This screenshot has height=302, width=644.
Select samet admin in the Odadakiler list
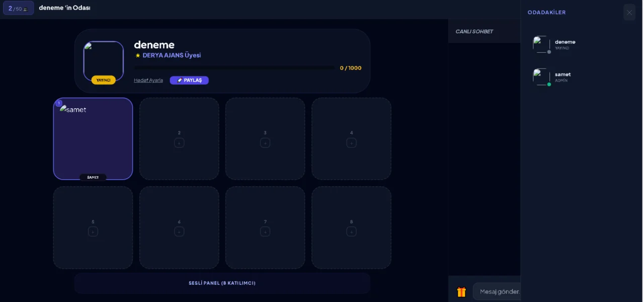582,77
